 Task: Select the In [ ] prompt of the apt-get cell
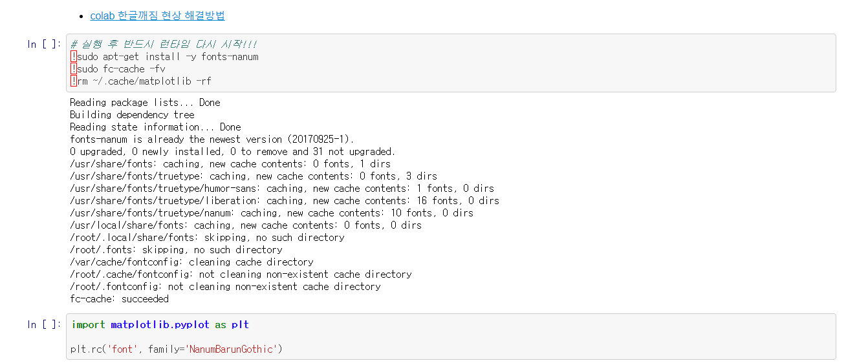(44, 44)
